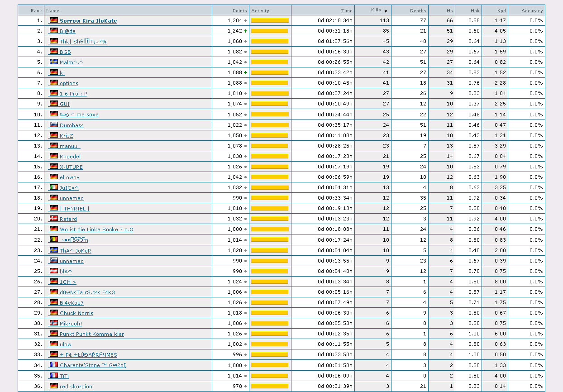Screen dimensions: 563x392
Task: Click the activity bar for Sorrow Kira IloKate
Action: tap(270, 21)
